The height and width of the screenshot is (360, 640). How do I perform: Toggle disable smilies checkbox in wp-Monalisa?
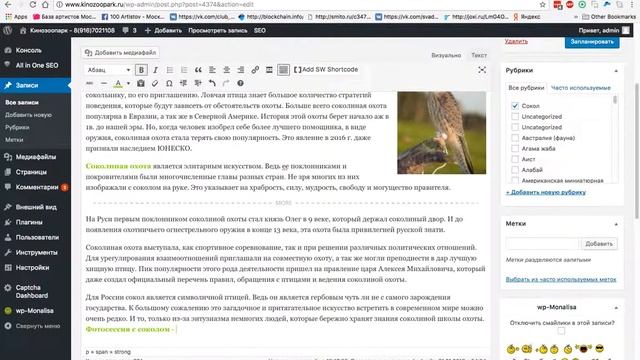561,331
